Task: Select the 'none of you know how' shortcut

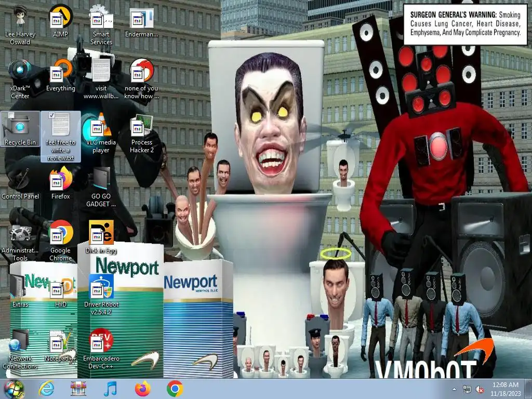Action: (141, 80)
